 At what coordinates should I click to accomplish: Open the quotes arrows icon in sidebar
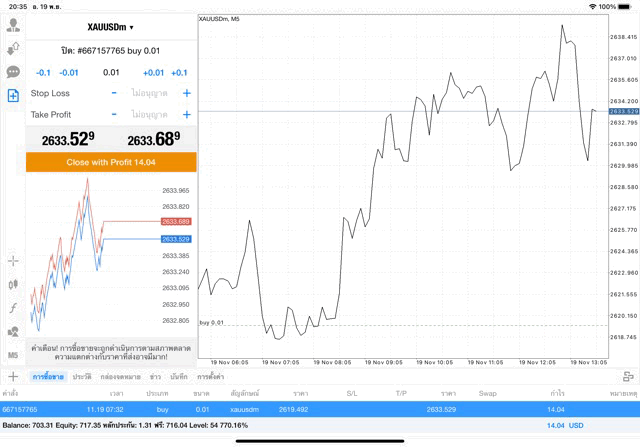click(13, 49)
